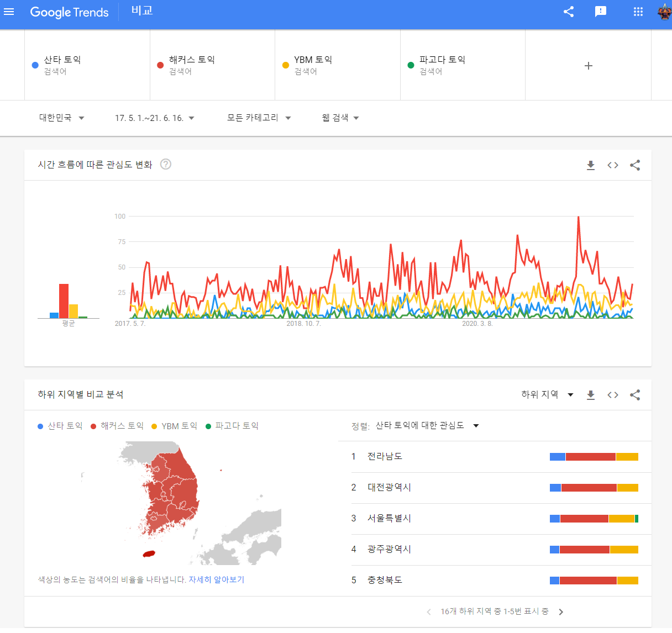Select the 파고다 토익 search term card
The image size is (672, 633).
point(463,65)
